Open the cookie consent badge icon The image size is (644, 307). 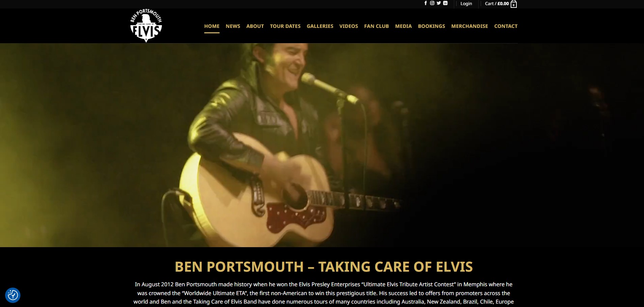coord(13,295)
